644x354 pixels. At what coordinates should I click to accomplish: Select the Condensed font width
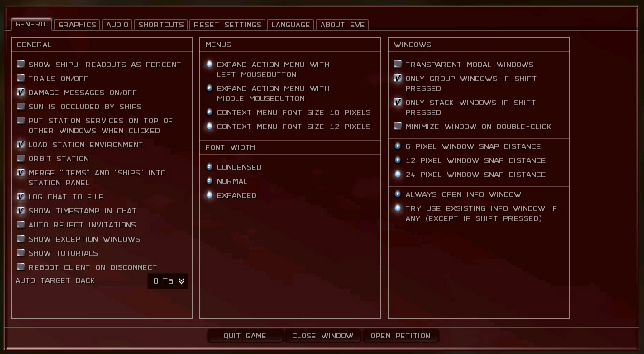click(209, 166)
